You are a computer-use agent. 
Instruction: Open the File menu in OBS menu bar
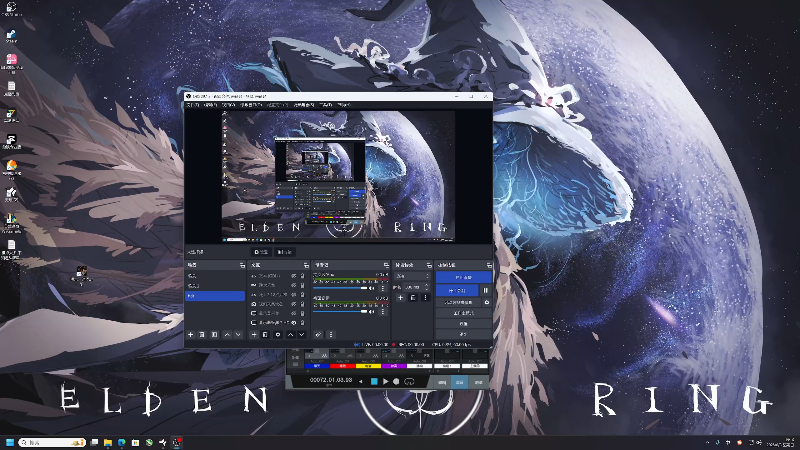[192, 105]
